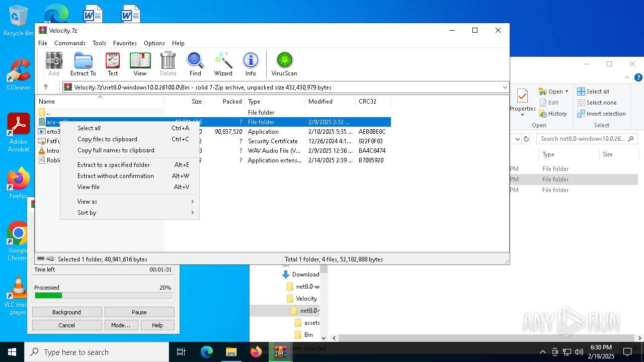Open the archive Info tool
The height and width of the screenshot is (362, 644).
point(251,64)
